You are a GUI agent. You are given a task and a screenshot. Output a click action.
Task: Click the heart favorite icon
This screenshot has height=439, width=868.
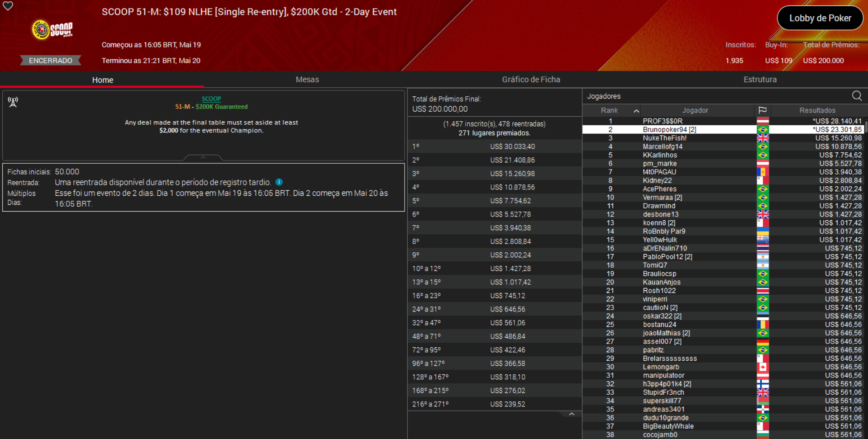(8, 6)
